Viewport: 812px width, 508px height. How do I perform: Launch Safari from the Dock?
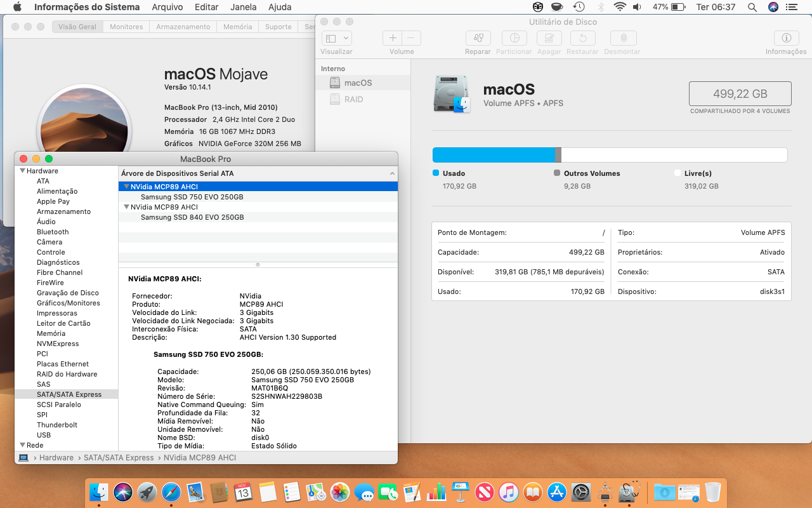[x=171, y=491]
